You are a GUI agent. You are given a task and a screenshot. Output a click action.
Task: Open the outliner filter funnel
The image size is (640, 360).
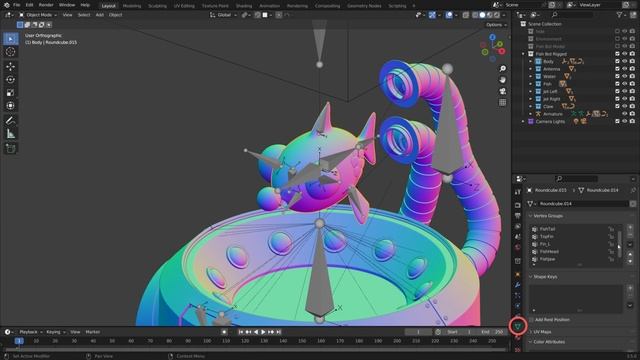620,15
